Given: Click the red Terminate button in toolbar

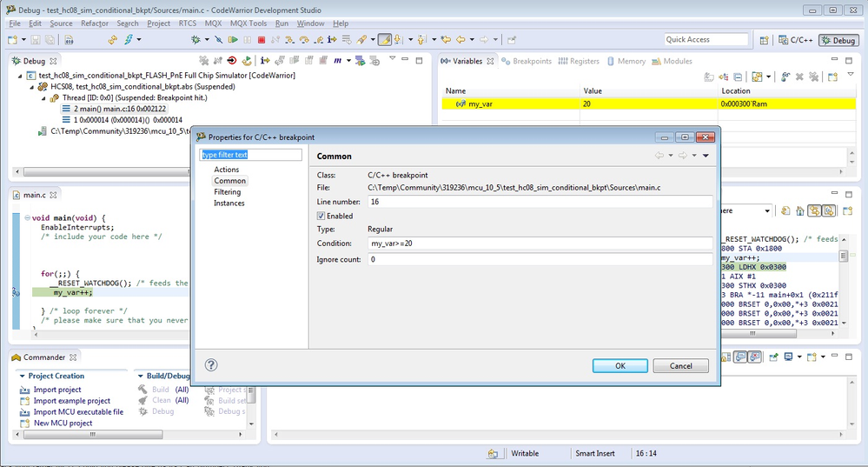Looking at the screenshot, I should (262, 40).
